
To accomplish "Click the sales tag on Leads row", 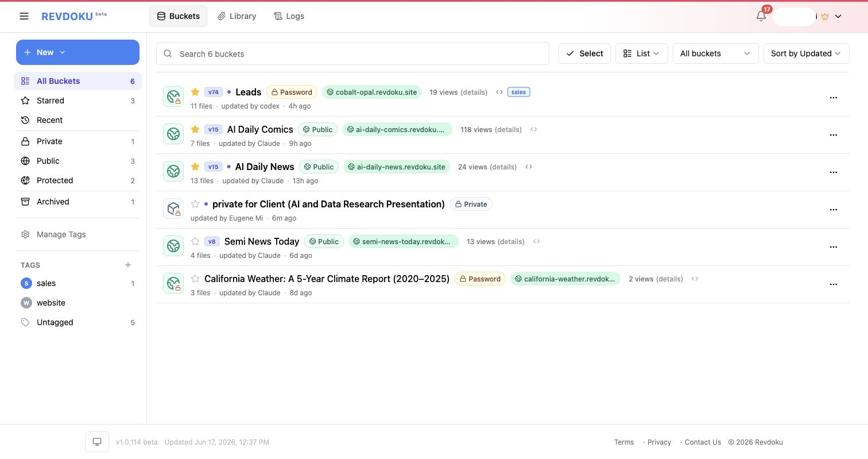I will click(x=518, y=92).
